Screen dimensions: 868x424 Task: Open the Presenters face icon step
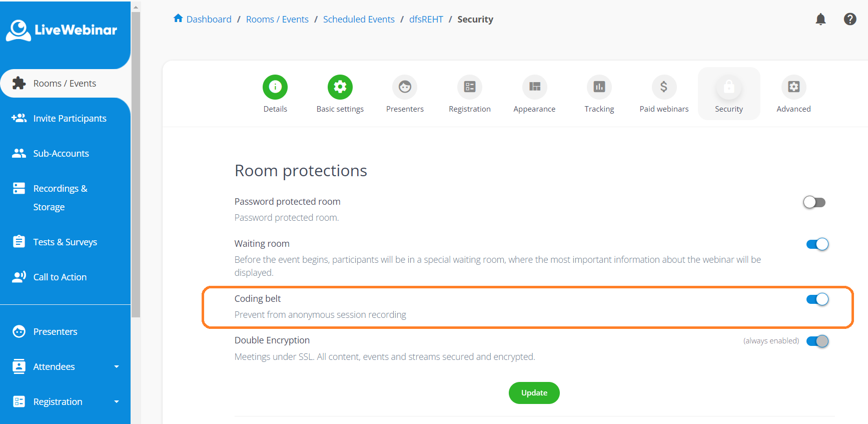click(x=405, y=87)
